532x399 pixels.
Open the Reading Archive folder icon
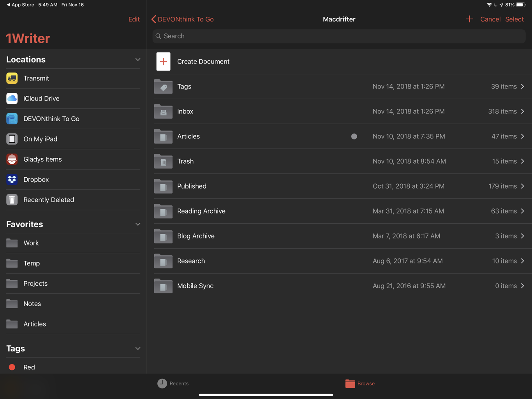pyautogui.click(x=163, y=211)
